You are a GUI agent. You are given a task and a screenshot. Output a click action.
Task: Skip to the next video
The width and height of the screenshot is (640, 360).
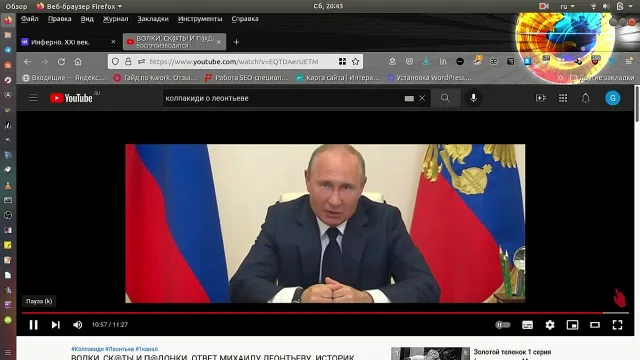pos(56,324)
